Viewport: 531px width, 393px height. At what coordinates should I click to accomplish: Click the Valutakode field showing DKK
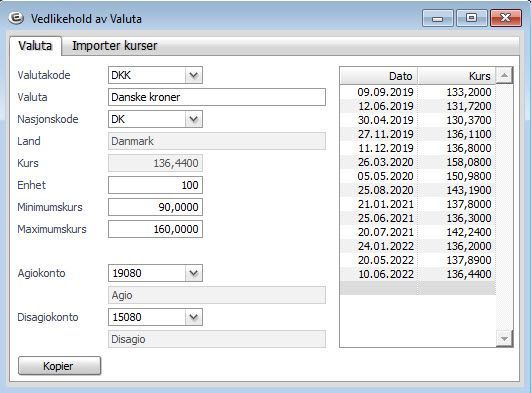(147, 75)
